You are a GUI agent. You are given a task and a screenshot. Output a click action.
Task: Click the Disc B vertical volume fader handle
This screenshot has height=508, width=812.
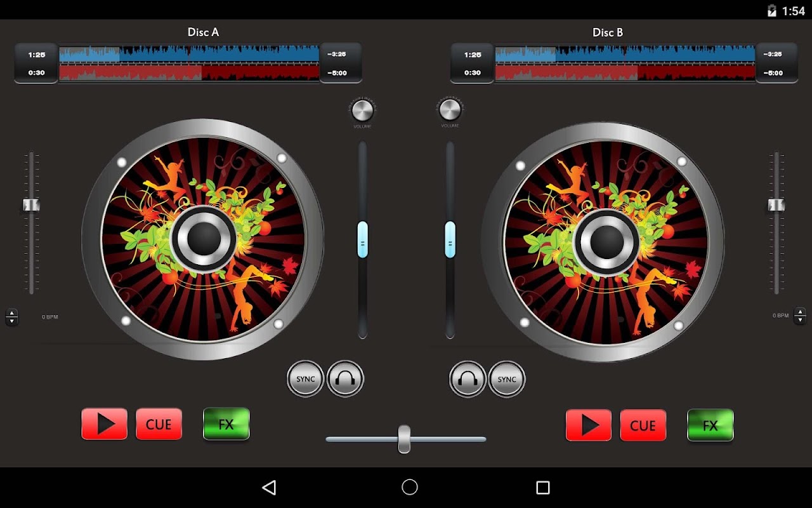tap(450, 239)
